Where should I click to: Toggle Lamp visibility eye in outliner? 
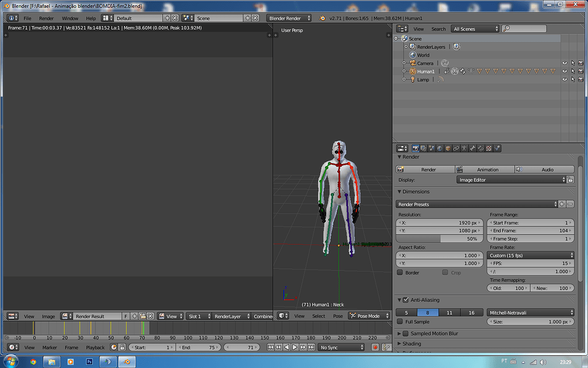click(x=564, y=79)
